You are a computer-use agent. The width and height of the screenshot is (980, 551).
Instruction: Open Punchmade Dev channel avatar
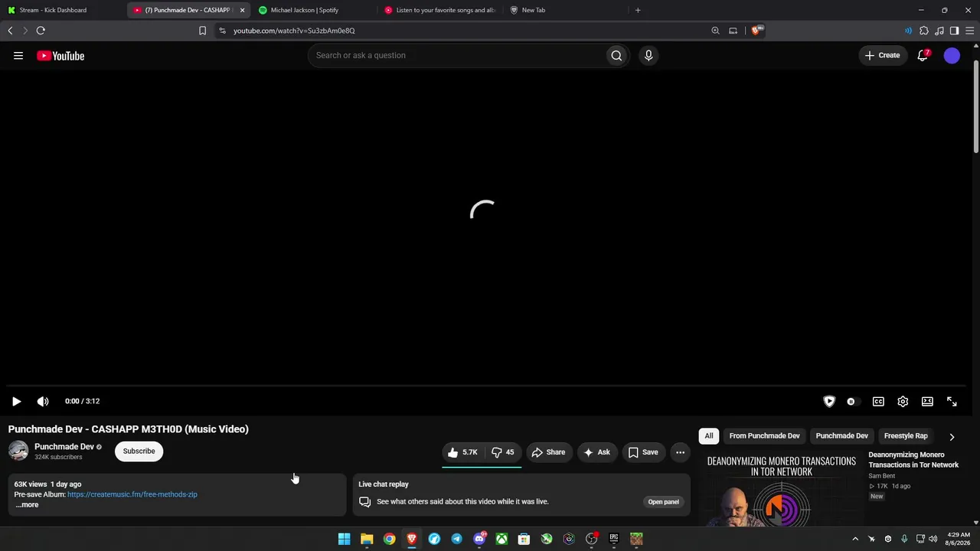point(18,451)
